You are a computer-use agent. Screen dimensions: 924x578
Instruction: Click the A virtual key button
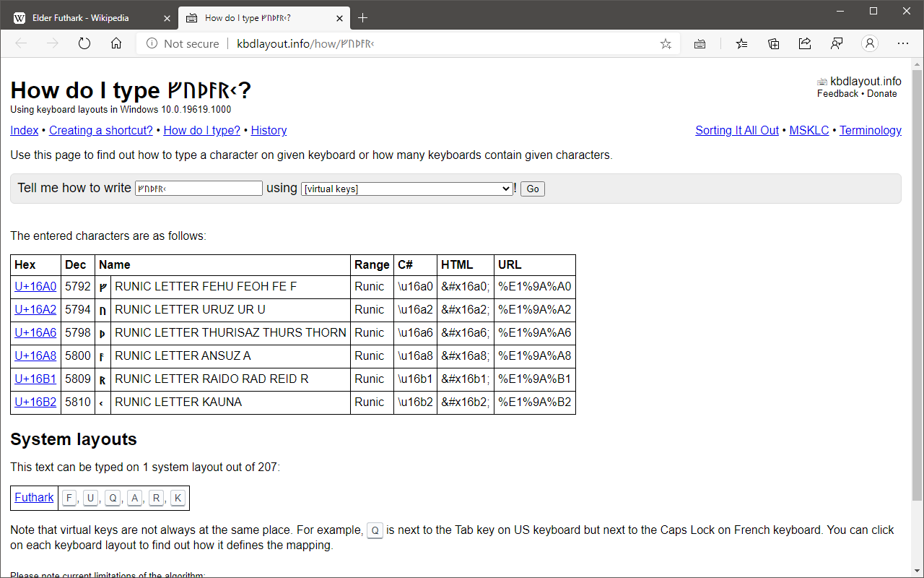click(135, 498)
